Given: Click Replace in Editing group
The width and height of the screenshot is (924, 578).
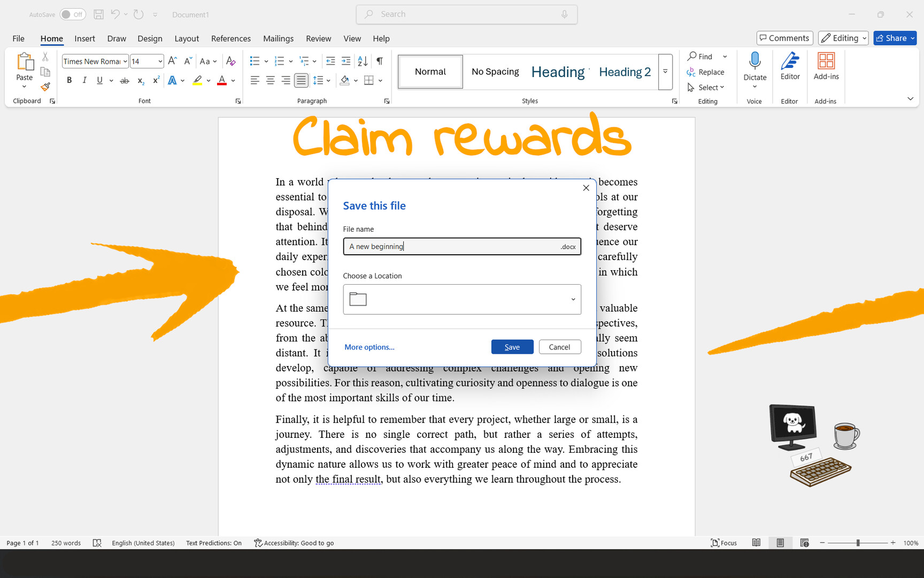Looking at the screenshot, I should [x=706, y=72].
